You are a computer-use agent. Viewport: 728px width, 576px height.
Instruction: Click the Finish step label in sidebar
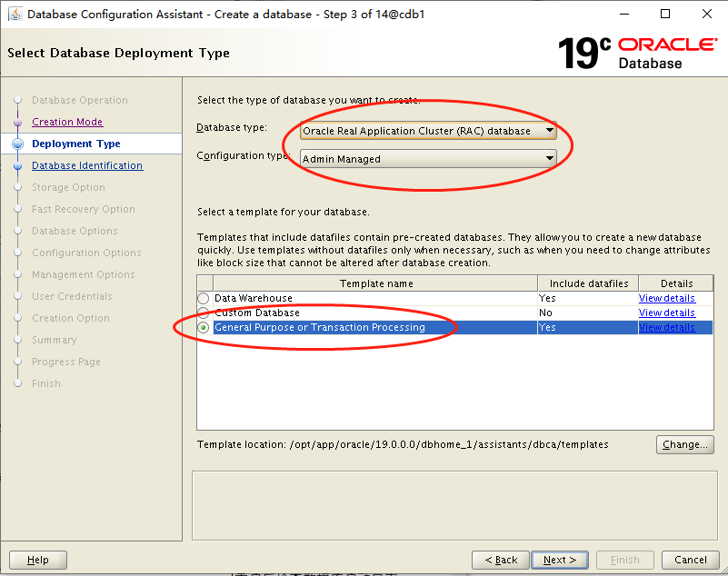click(46, 383)
